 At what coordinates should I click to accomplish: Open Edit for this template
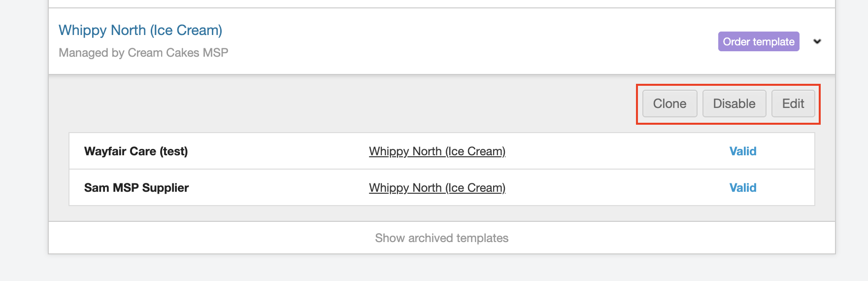pyautogui.click(x=793, y=104)
